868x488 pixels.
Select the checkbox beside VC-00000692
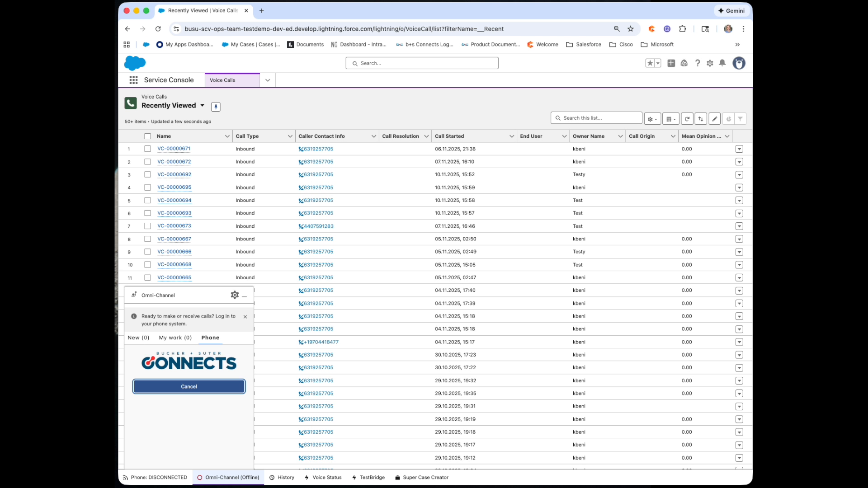point(147,174)
